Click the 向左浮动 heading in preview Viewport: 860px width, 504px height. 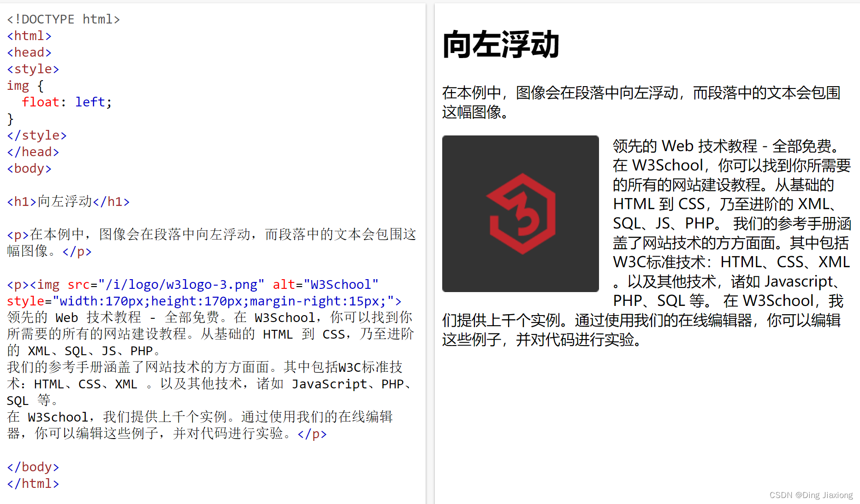[x=501, y=45]
